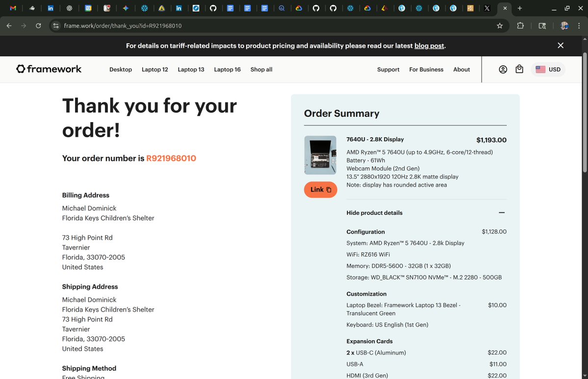
Task: Go forward in browser history
Action: [24, 26]
